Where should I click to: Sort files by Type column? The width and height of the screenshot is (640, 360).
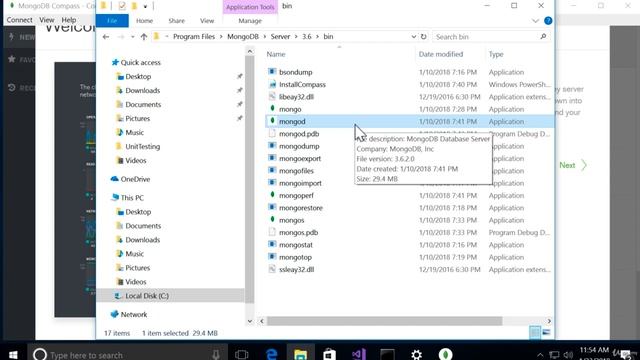(496, 54)
